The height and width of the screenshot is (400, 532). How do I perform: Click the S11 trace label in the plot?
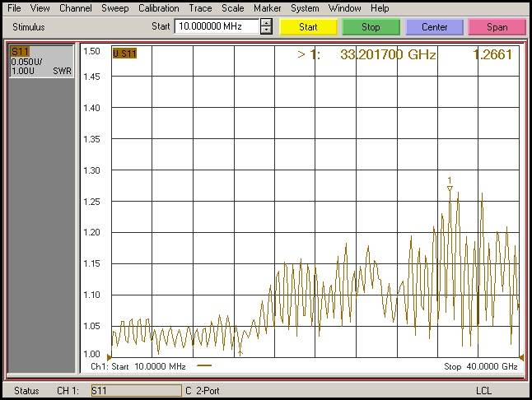124,53
